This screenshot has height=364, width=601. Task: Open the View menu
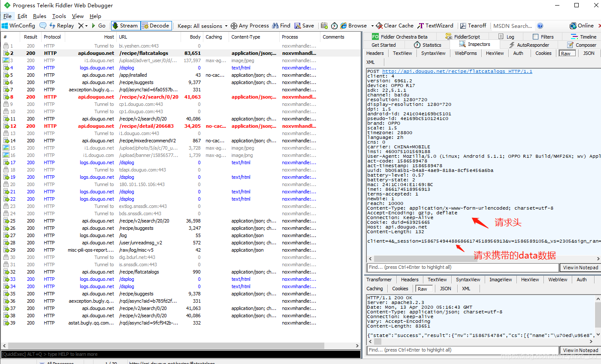pyautogui.click(x=78, y=16)
